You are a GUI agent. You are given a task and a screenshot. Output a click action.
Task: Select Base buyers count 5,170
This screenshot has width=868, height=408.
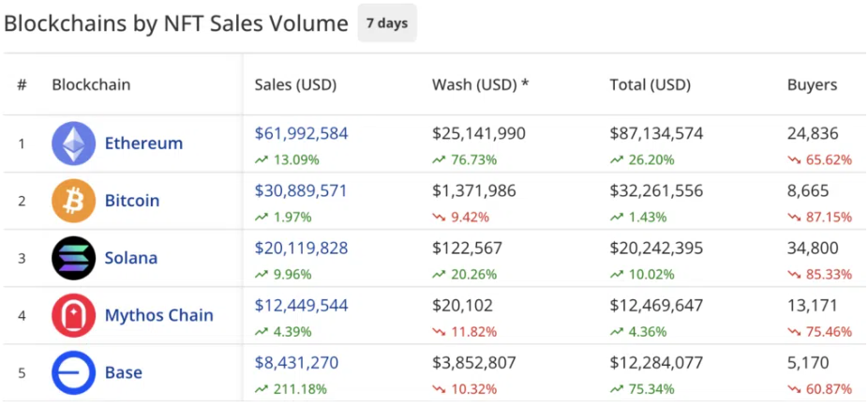808,363
